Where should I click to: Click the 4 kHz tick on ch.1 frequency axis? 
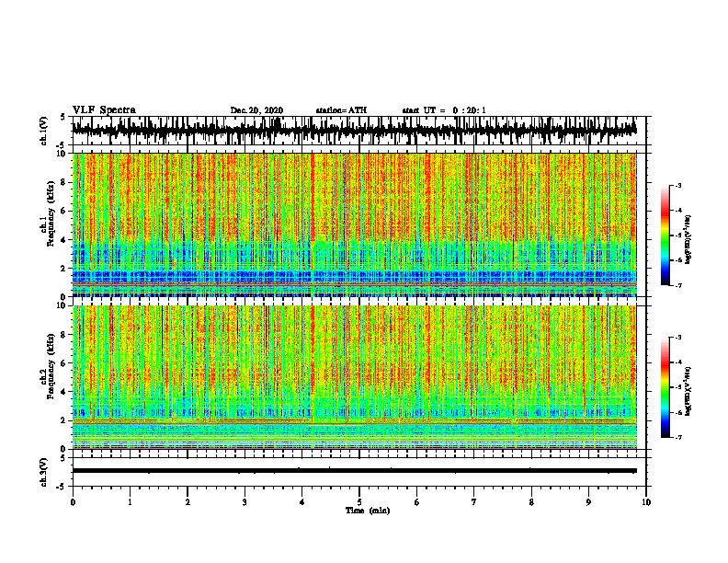click(x=64, y=240)
